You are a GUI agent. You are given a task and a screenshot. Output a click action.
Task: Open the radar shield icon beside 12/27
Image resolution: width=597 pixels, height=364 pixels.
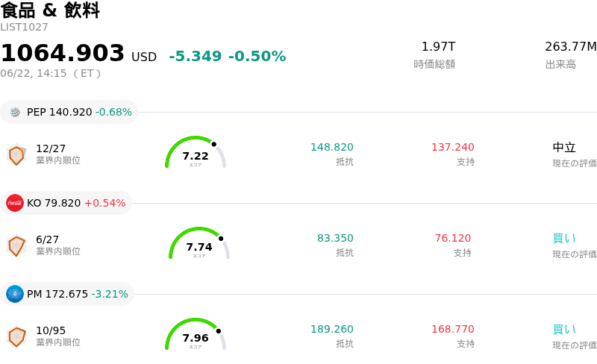[x=16, y=155]
